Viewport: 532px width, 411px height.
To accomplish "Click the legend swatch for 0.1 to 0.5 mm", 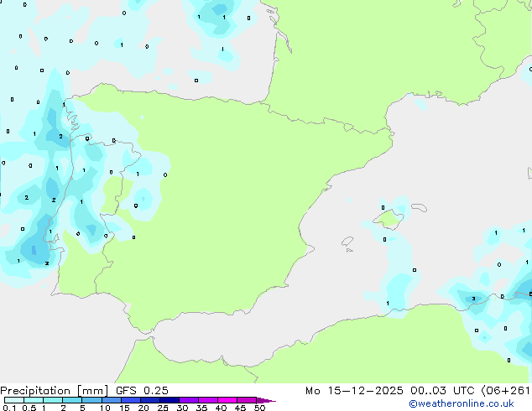I will pyautogui.click(x=14, y=400).
